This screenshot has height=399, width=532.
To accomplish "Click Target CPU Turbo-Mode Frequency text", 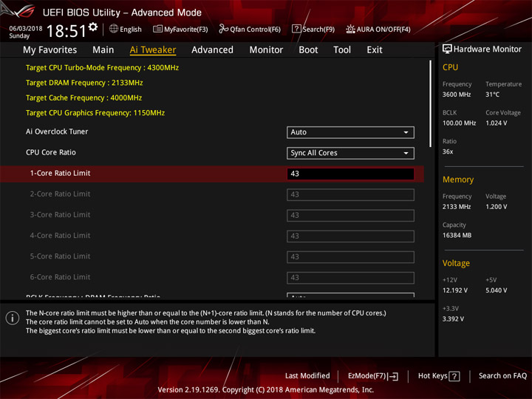I will click(102, 68).
